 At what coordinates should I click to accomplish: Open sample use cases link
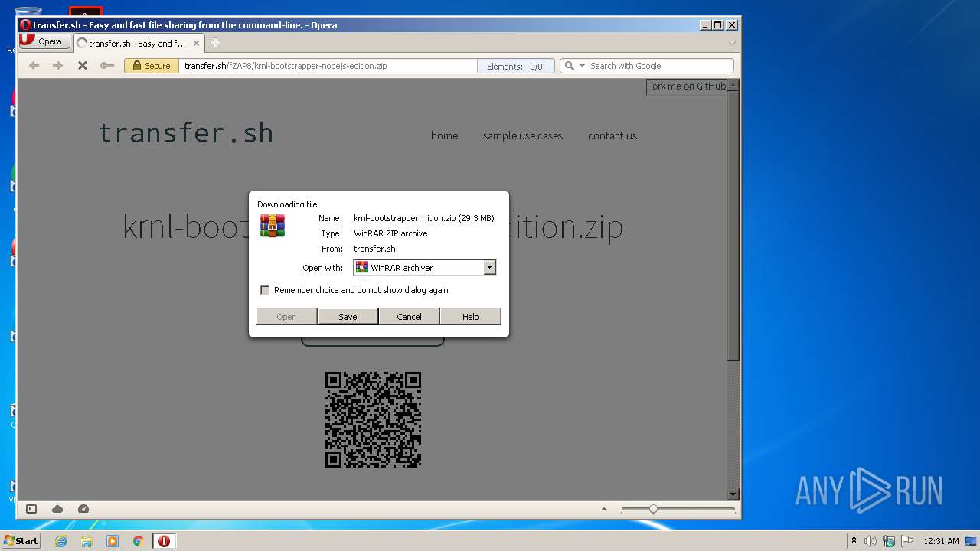pyautogui.click(x=522, y=135)
